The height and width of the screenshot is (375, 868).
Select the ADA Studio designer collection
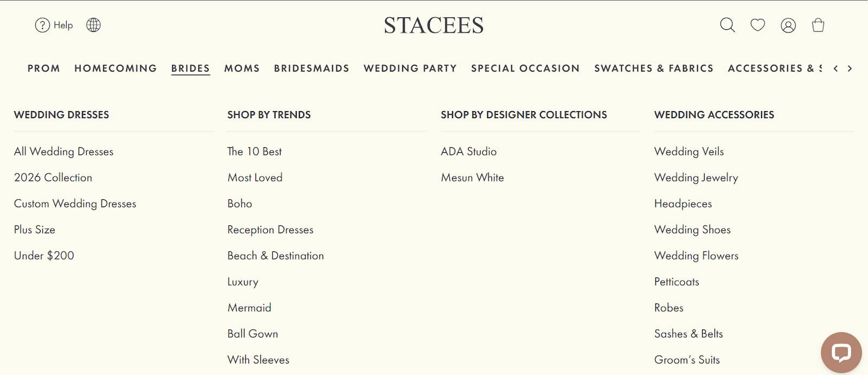469,152
